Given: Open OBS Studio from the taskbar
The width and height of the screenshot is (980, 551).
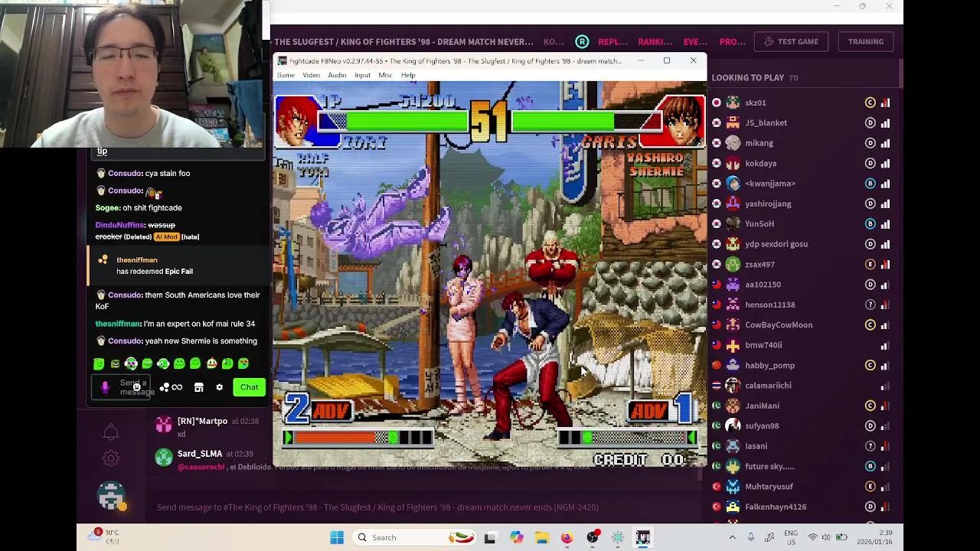Looking at the screenshot, I should 592,537.
